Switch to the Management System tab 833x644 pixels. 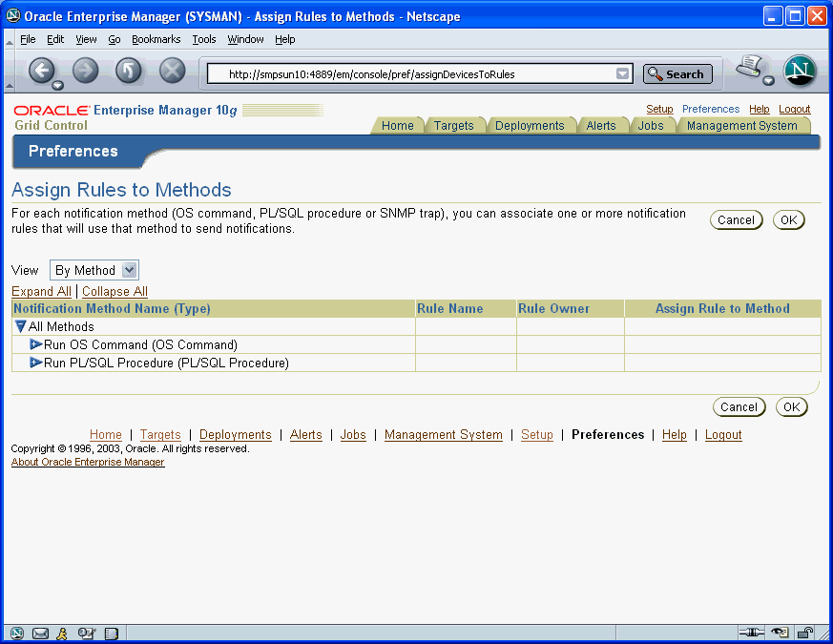click(x=741, y=126)
